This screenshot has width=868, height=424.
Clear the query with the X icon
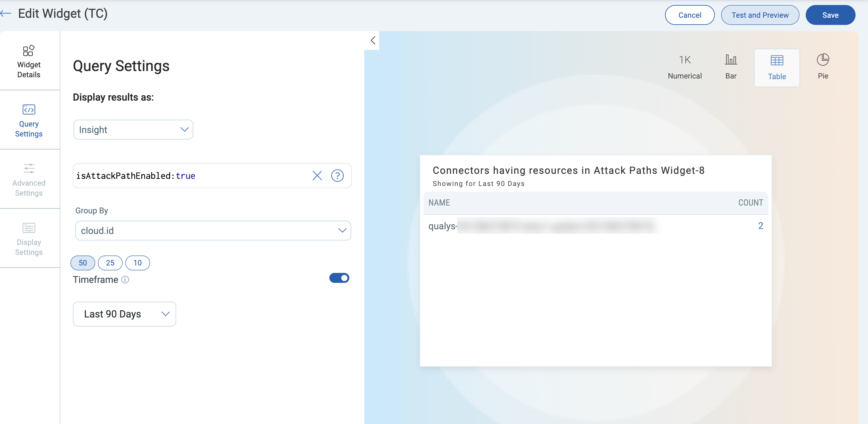tap(317, 176)
